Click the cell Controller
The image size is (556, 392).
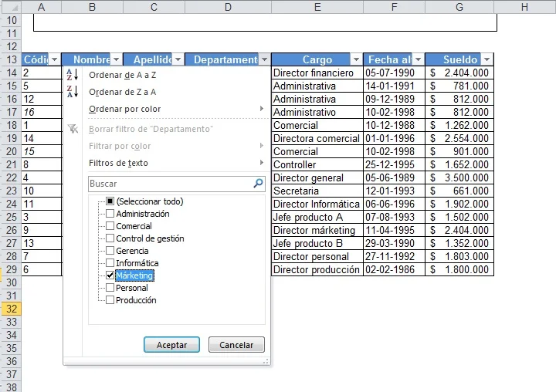click(x=317, y=164)
